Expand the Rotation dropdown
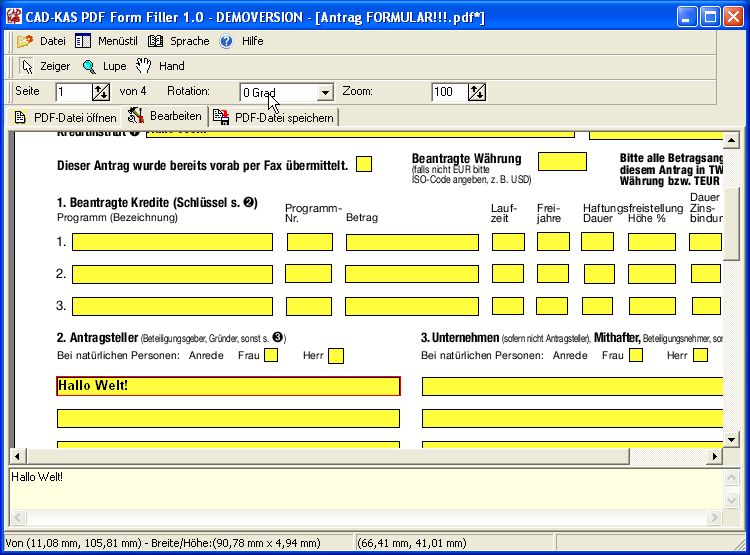 324,92
